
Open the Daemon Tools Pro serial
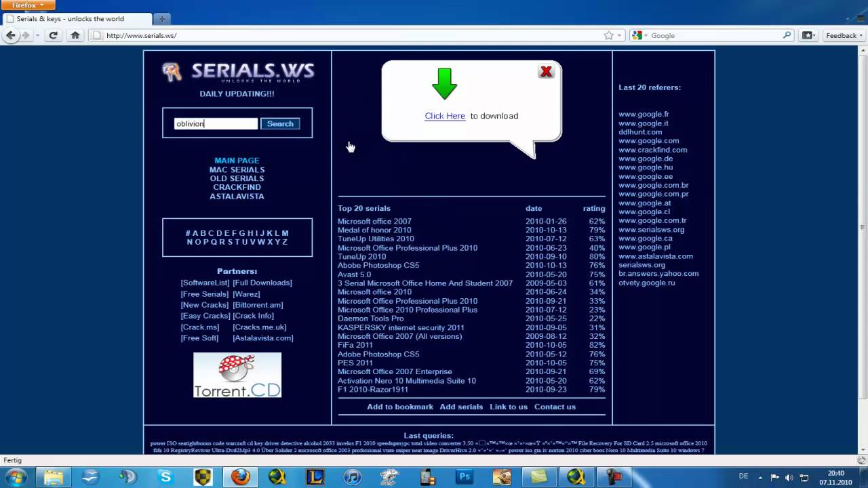[x=371, y=319]
